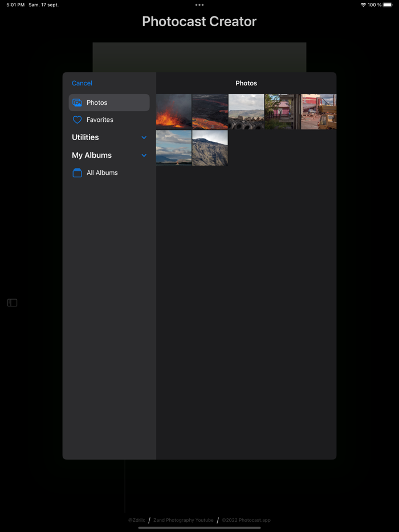The image size is (399, 532).
Task: Select the snowy mountain slope photo
Action: pos(210,148)
